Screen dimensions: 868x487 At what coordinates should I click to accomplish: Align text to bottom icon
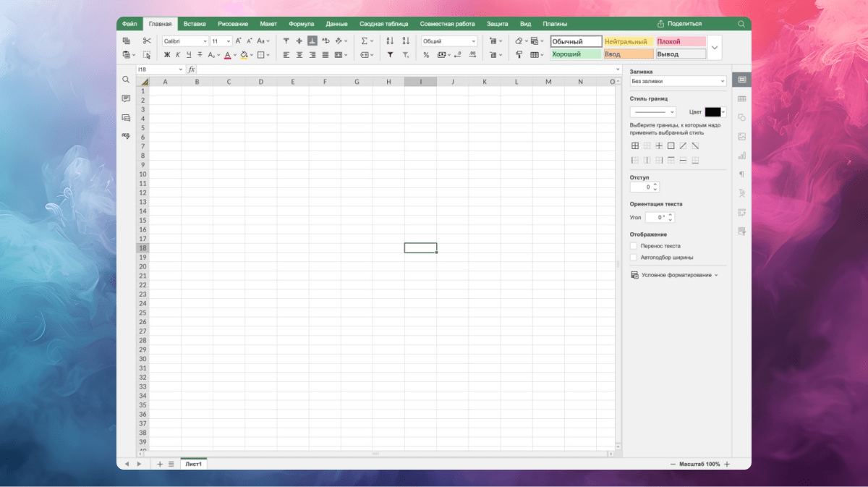click(312, 41)
